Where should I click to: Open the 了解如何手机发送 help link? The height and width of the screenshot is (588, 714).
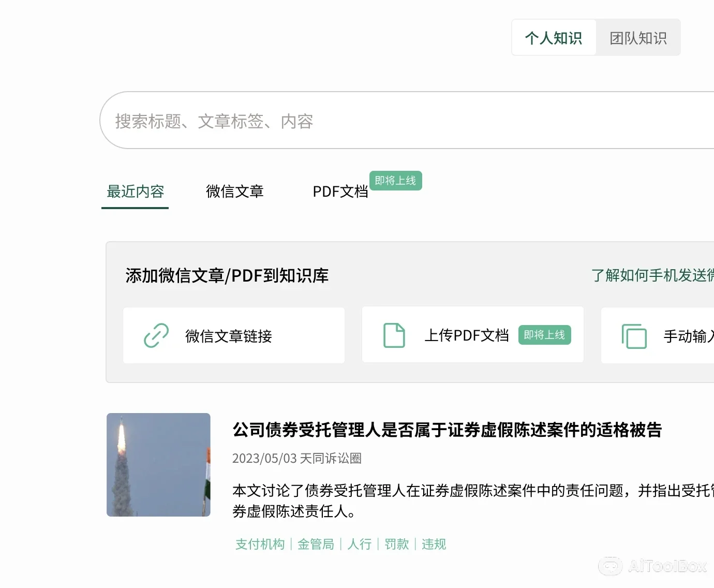[652, 275]
